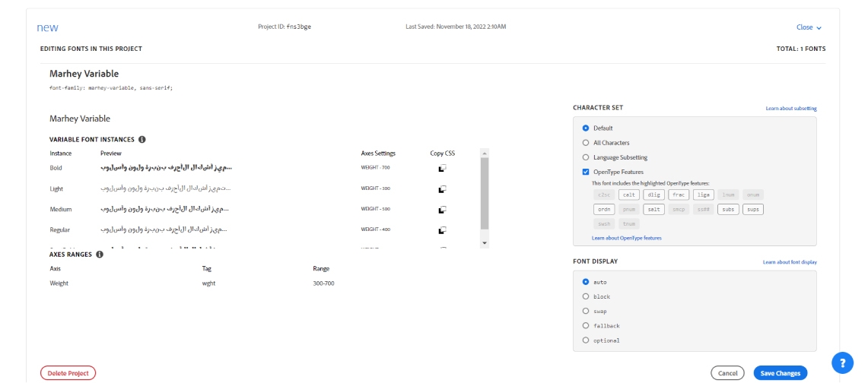Image resolution: width=868 pixels, height=383 pixels.
Task: Toggle the calt OpenType feature
Action: (628, 195)
